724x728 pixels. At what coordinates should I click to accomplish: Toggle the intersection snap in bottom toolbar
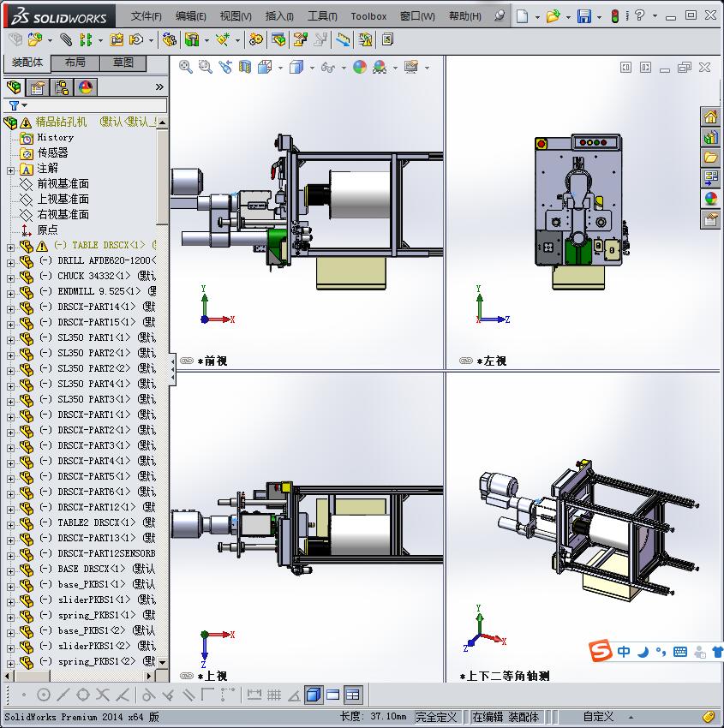coord(103,695)
